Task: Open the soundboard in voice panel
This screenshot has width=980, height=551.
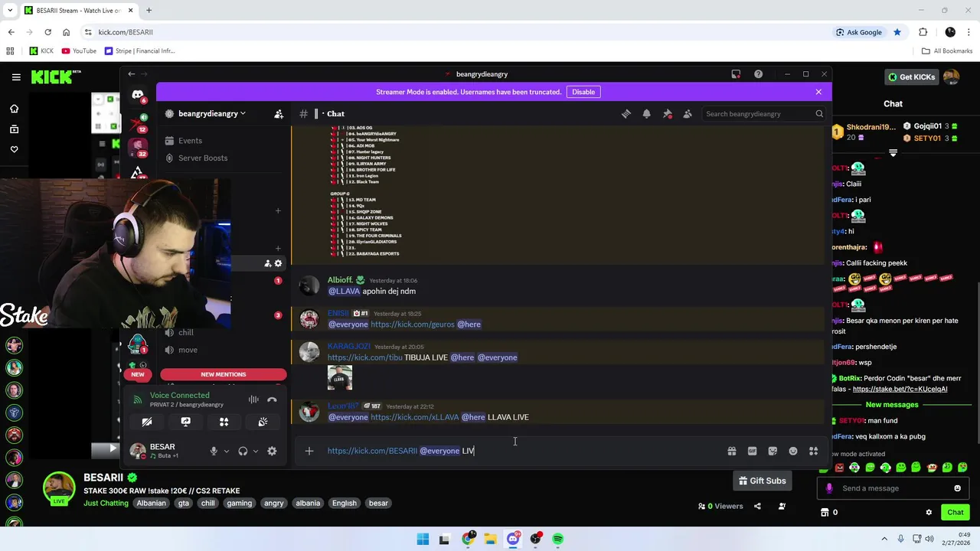Action: click(263, 422)
